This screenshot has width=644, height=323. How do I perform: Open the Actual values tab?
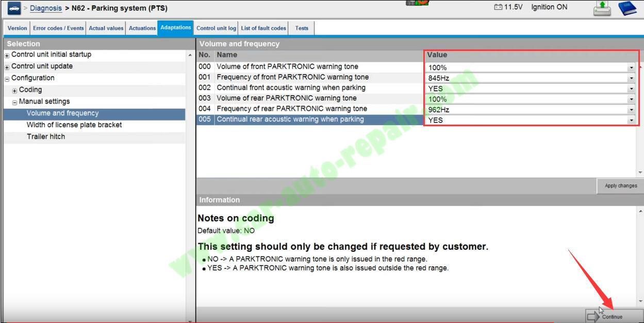pyautogui.click(x=106, y=28)
